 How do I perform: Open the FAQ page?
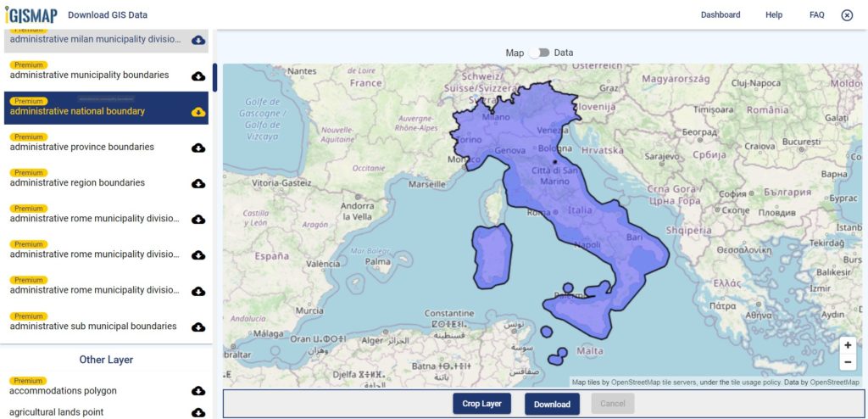[816, 15]
